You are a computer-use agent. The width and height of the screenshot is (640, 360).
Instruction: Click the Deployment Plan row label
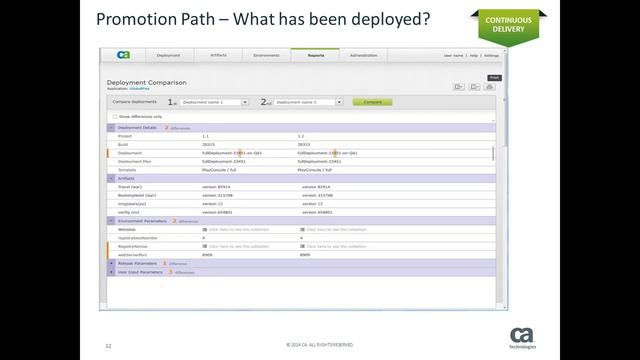tap(134, 162)
